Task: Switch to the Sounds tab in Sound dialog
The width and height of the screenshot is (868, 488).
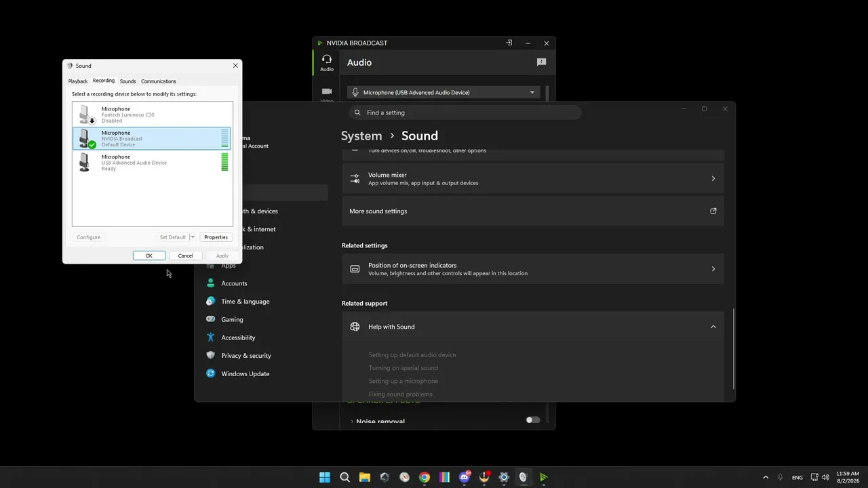Action: [128, 81]
